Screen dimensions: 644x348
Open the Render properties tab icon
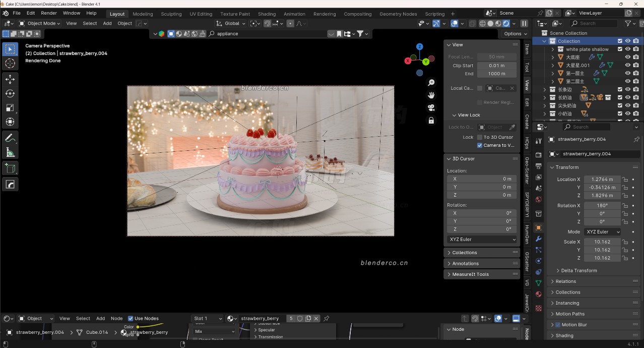[539, 155]
